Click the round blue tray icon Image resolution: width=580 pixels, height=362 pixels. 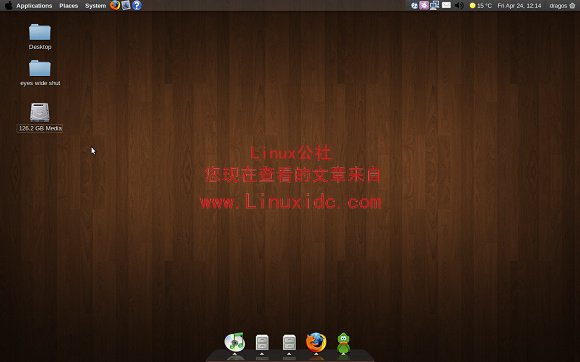(x=414, y=6)
